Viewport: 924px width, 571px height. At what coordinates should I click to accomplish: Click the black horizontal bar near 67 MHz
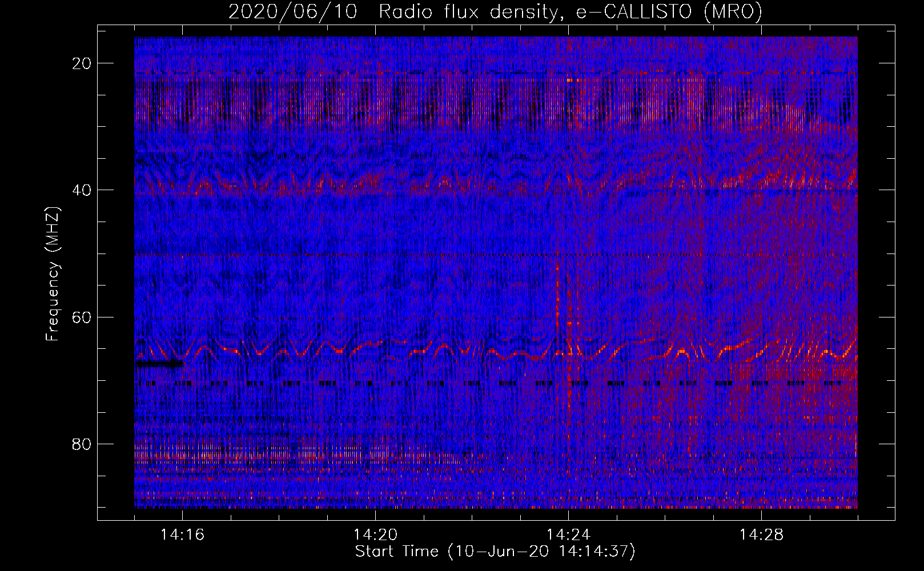[159, 363]
